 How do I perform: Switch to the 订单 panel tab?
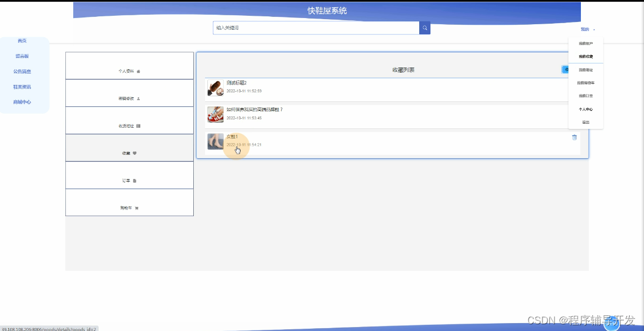coord(130,175)
